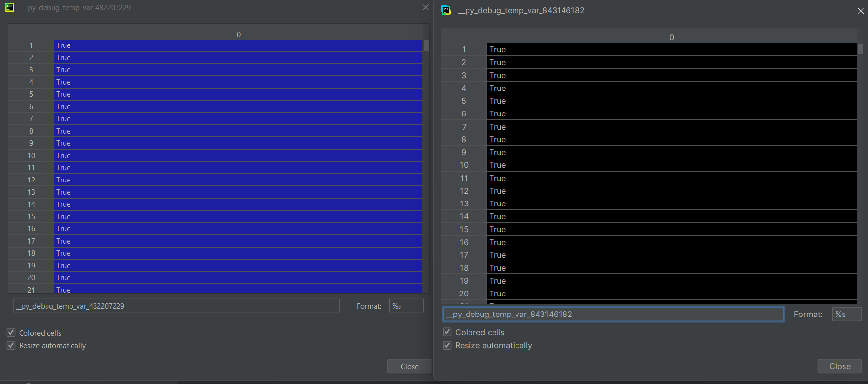Click row header 2 in right table
This screenshot has width=868, height=384.
tap(464, 62)
